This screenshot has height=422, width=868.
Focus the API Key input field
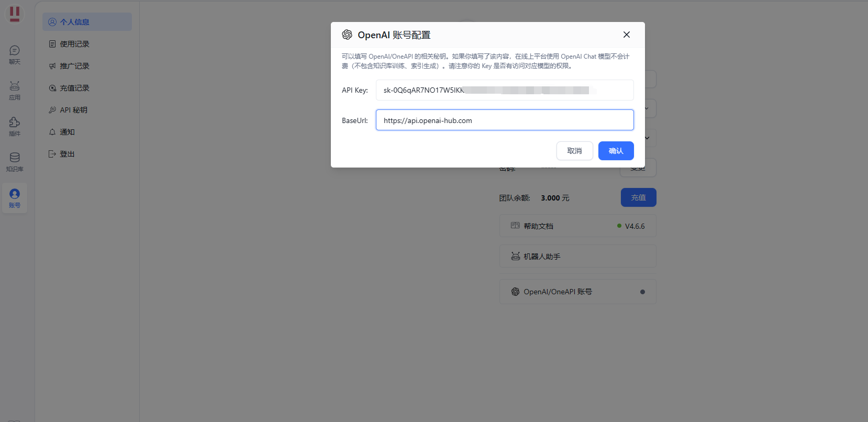(x=505, y=90)
